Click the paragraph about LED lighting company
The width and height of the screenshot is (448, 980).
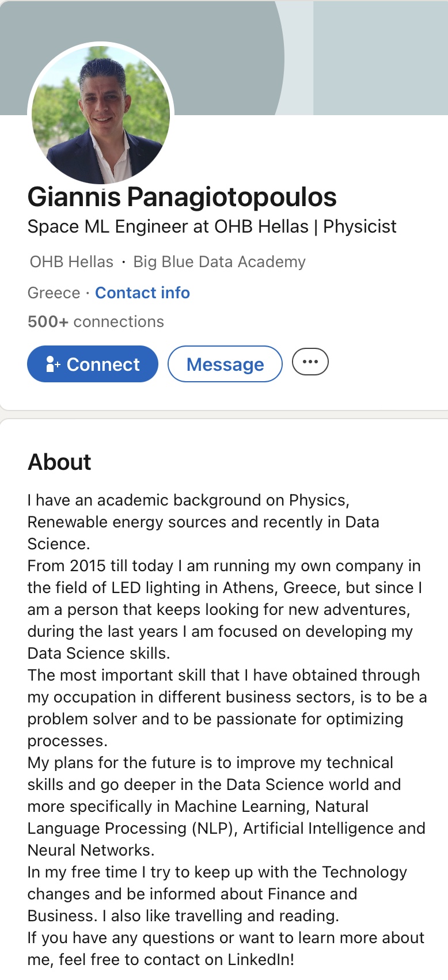pos(225,609)
